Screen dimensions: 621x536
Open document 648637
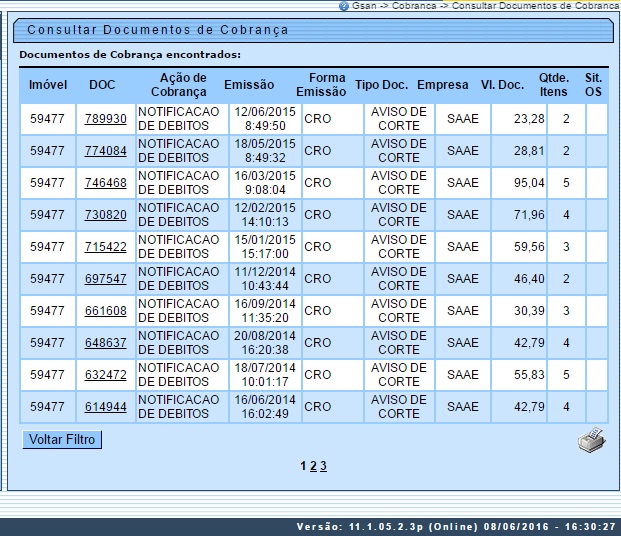pyautogui.click(x=106, y=343)
